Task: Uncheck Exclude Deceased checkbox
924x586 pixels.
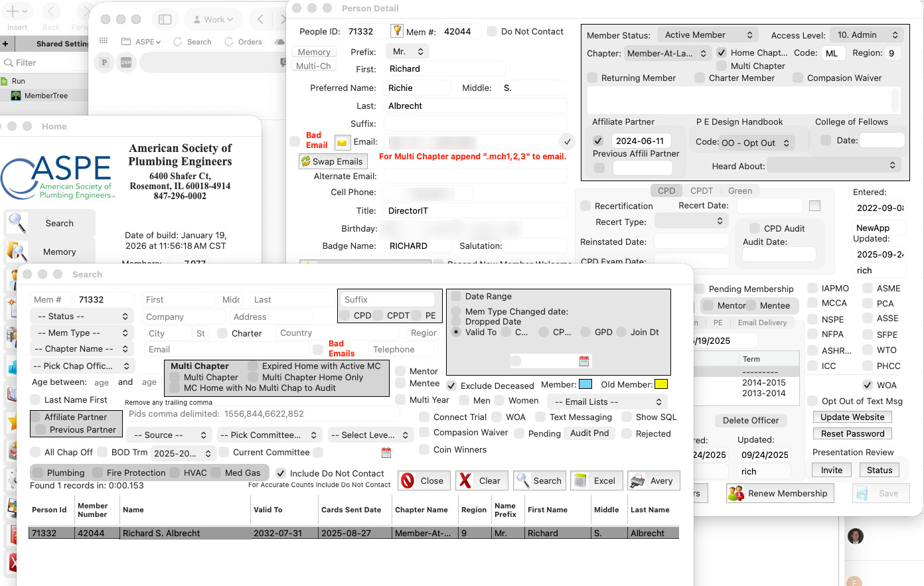Action: [x=451, y=386]
